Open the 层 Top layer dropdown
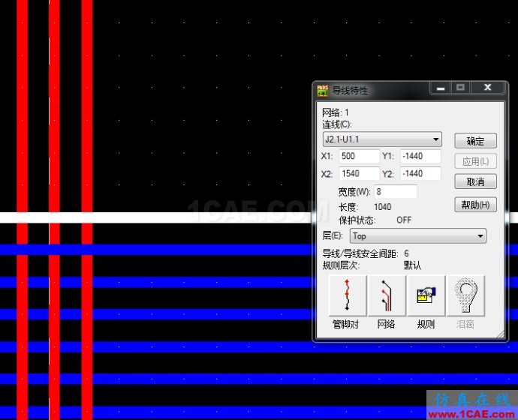The image size is (518, 420). click(x=418, y=236)
